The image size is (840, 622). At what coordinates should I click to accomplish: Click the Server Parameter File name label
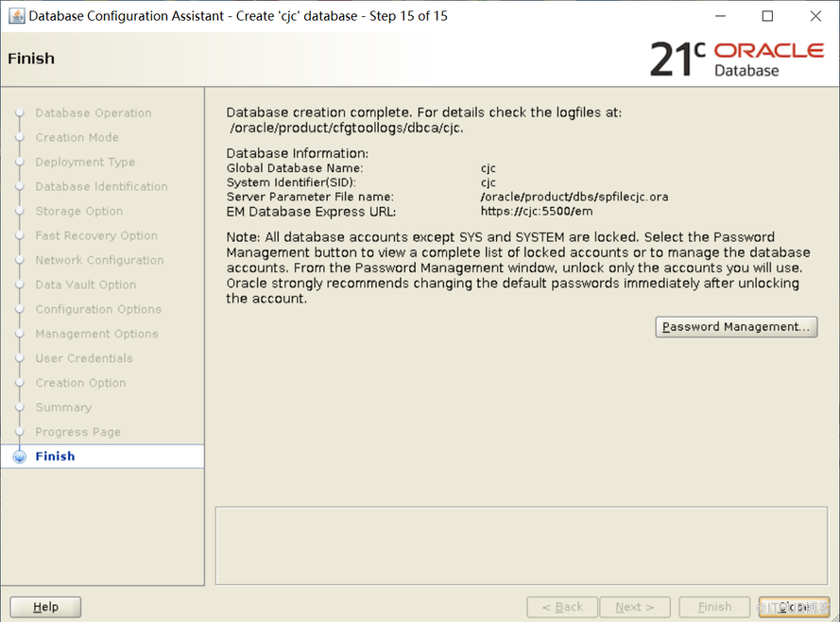(310, 198)
